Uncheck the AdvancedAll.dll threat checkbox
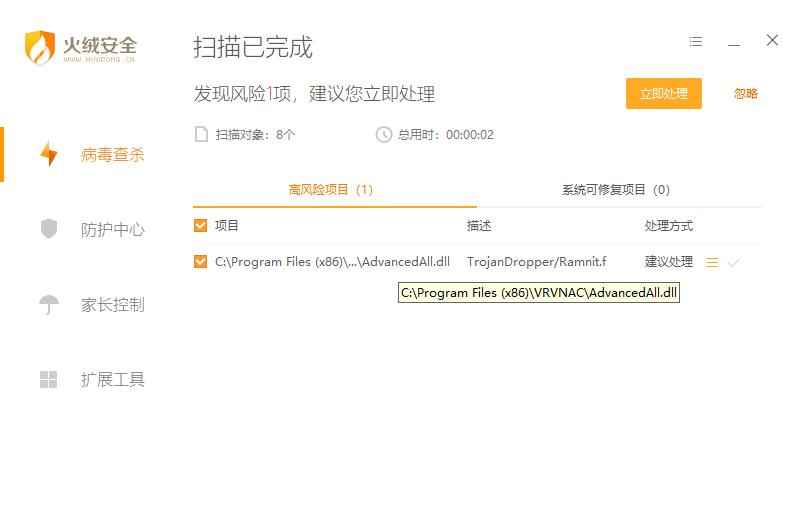 pos(201,262)
